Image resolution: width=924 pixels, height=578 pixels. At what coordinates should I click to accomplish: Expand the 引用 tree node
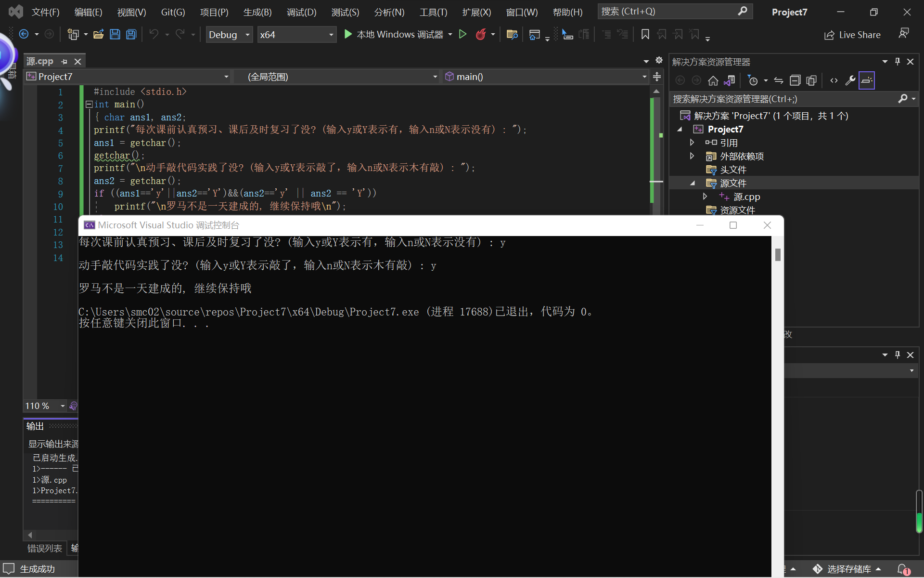(692, 143)
